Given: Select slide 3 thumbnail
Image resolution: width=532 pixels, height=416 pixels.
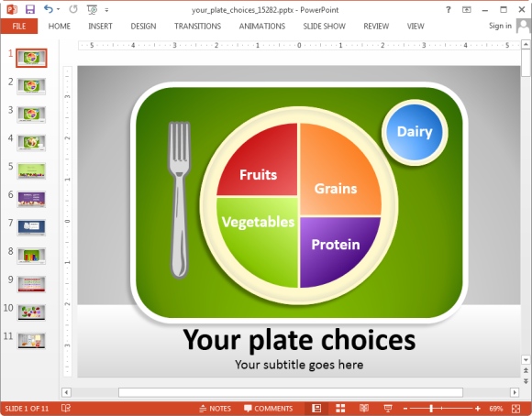Looking at the screenshot, I should pyautogui.click(x=31, y=115).
